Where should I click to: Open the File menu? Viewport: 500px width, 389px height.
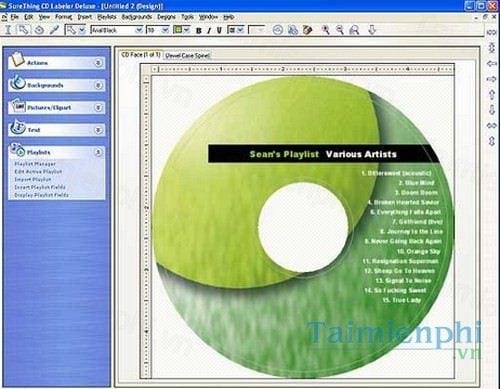15,17
